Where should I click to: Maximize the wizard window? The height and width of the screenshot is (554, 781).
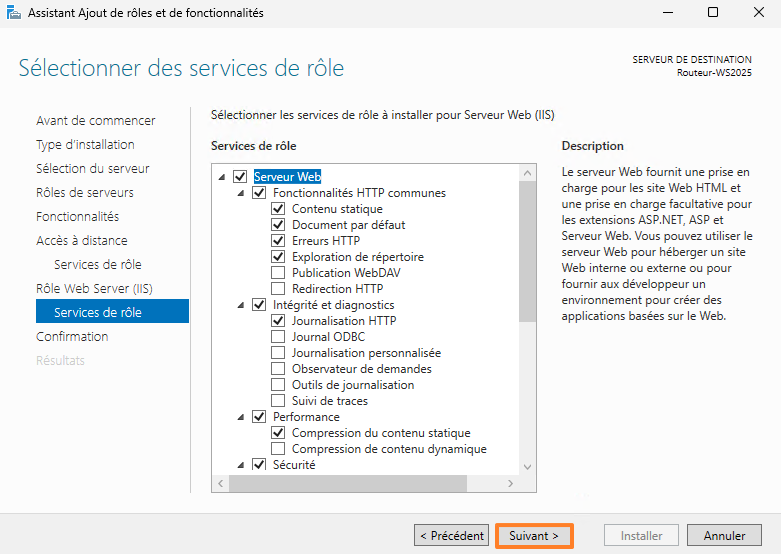coord(713,12)
